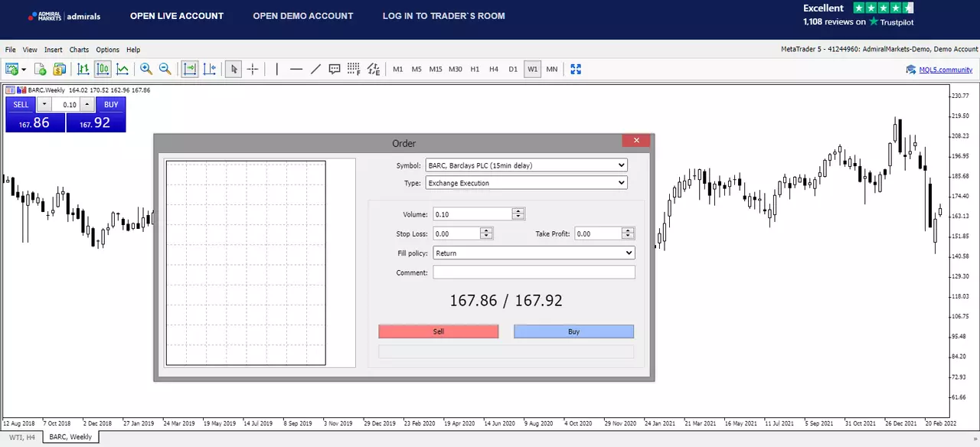Open the View menu
980x447 pixels.
(30, 50)
